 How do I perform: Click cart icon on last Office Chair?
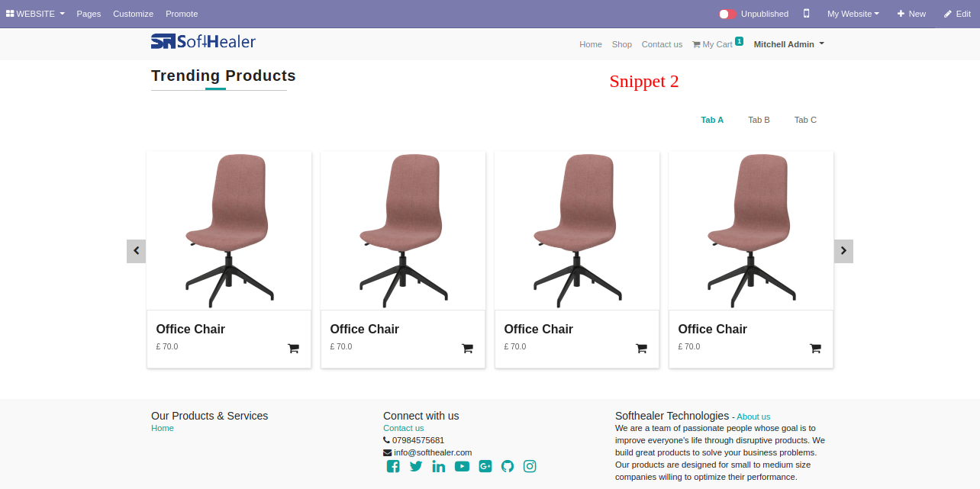815,349
